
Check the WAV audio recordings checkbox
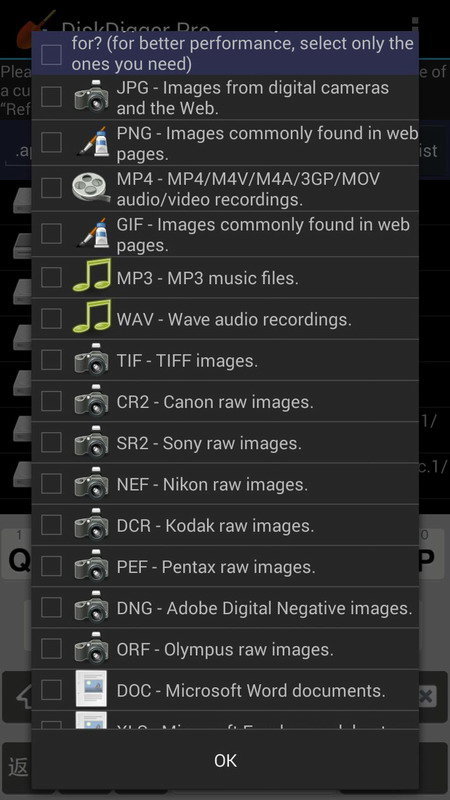(x=52, y=318)
